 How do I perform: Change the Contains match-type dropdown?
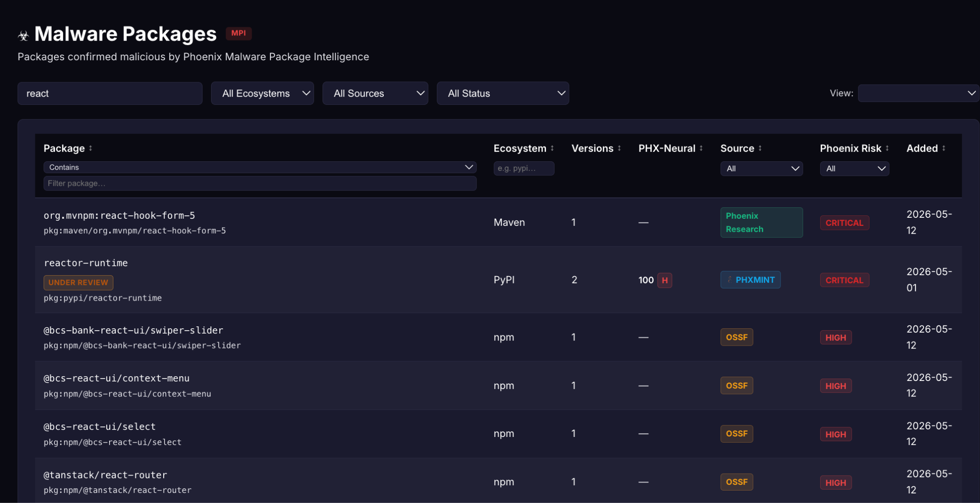point(260,167)
